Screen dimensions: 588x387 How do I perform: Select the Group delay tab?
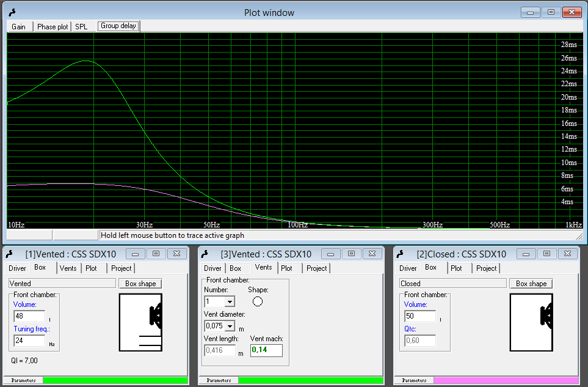[118, 26]
